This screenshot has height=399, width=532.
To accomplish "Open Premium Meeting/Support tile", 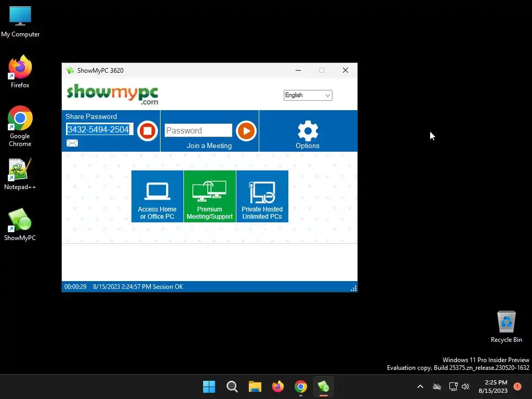I will (x=210, y=196).
